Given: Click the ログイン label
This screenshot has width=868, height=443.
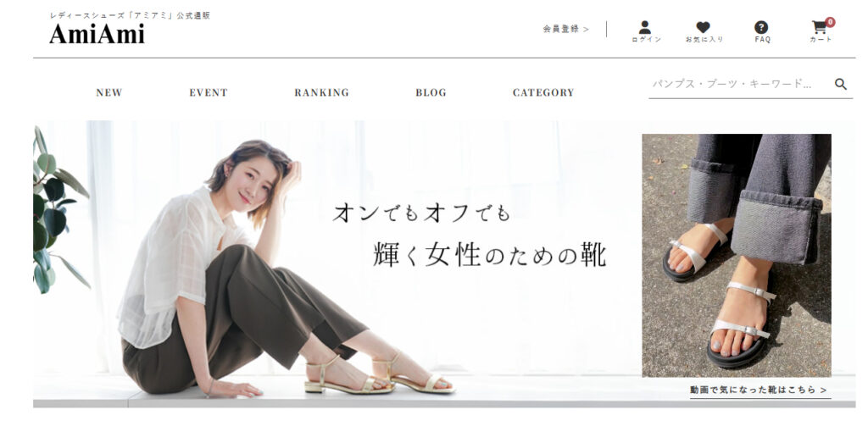Looking at the screenshot, I should [646, 40].
